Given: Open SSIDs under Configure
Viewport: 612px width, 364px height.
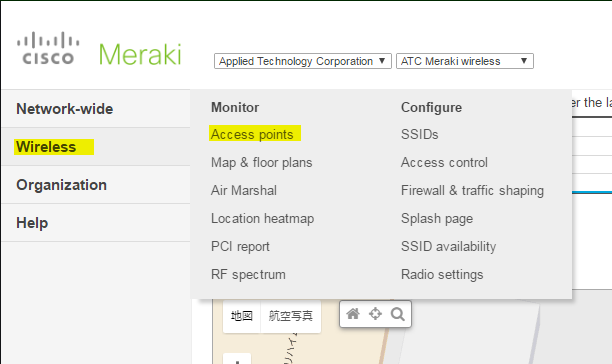Looking at the screenshot, I should point(420,134).
